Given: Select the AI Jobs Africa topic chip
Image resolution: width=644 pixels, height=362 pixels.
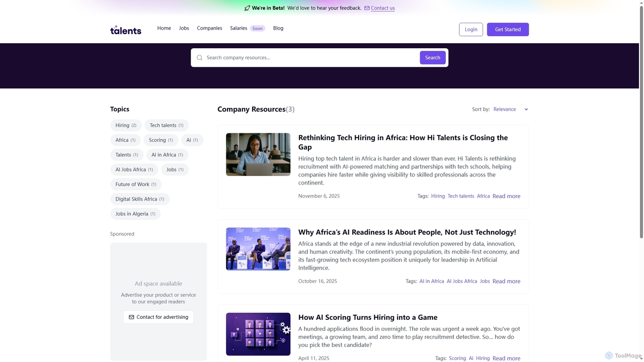Looking at the screenshot, I should [134, 169].
